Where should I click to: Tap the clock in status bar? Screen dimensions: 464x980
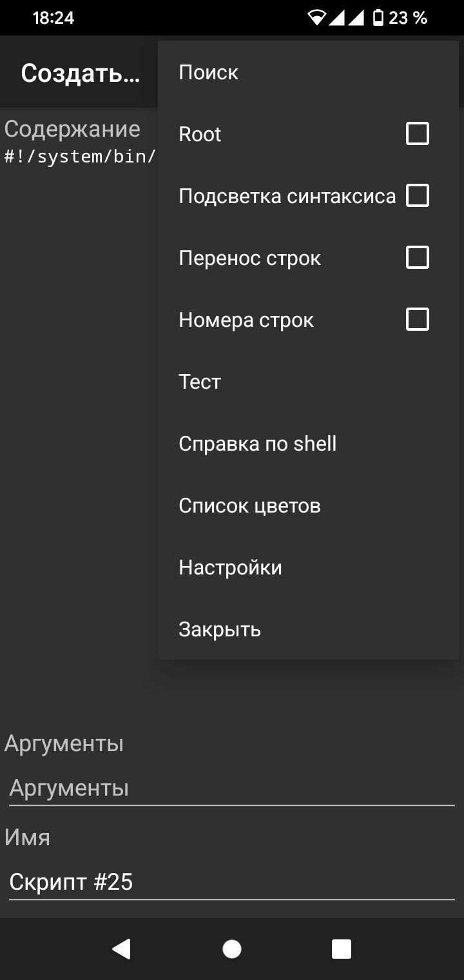53,18
